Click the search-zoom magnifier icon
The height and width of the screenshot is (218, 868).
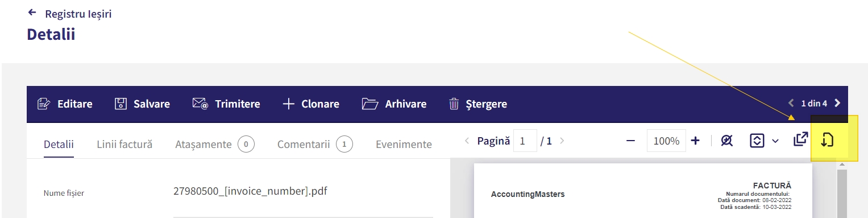coord(726,141)
